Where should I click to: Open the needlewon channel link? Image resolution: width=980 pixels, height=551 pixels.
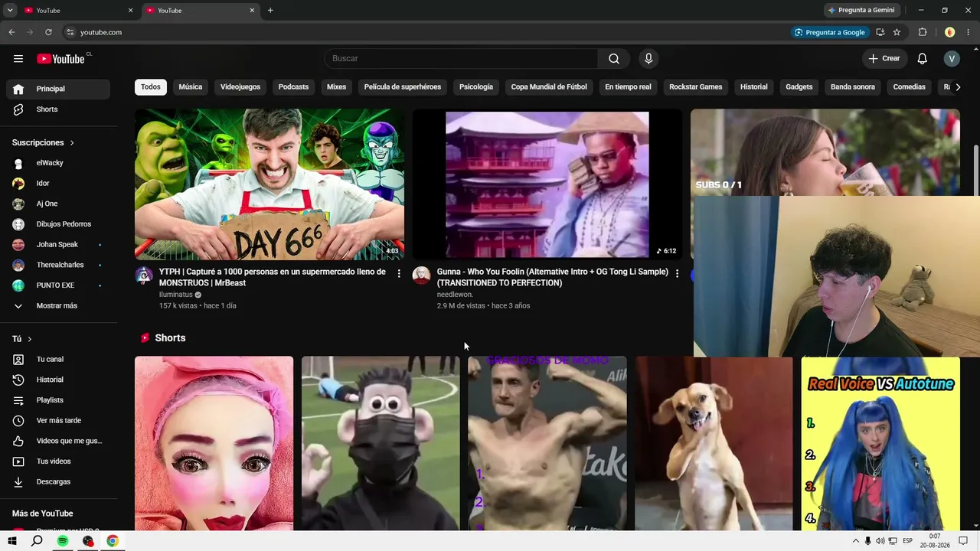pos(455,295)
